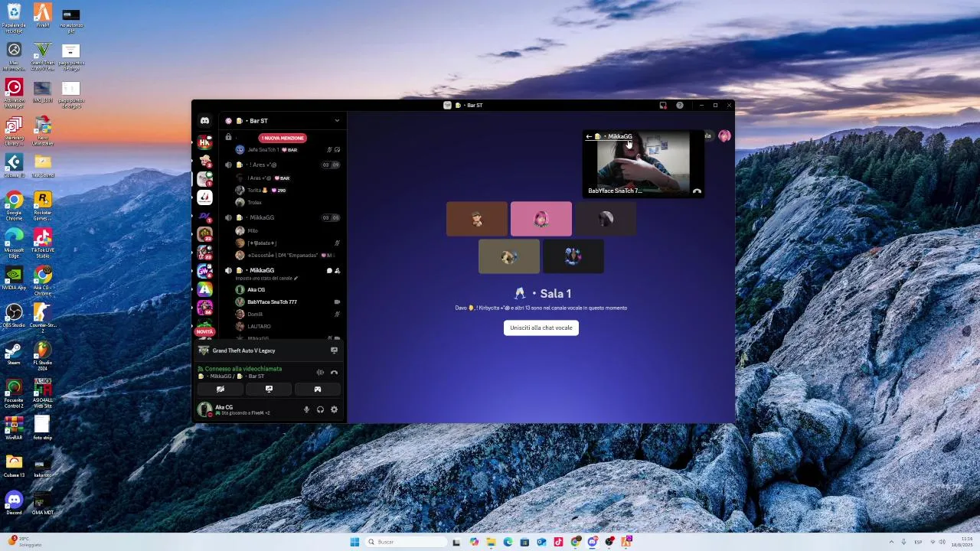
Task: Show hidden system tray icons
Action: [891, 542]
